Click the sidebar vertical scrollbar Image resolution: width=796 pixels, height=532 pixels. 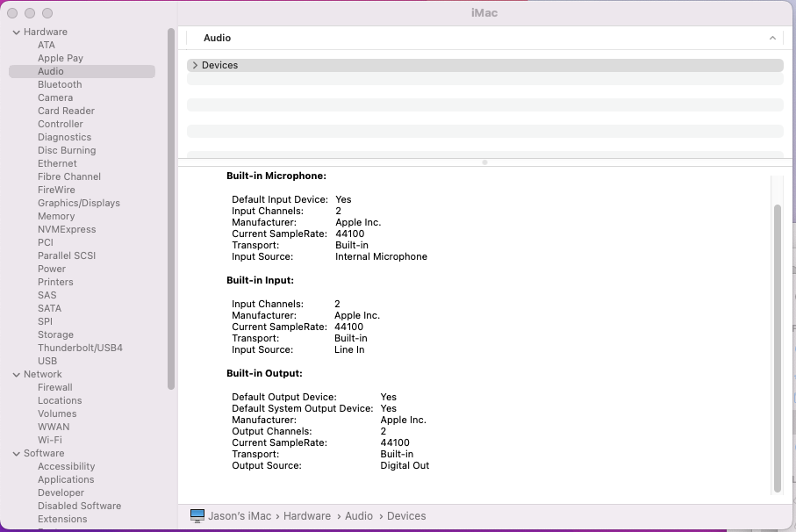pyautogui.click(x=171, y=209)
